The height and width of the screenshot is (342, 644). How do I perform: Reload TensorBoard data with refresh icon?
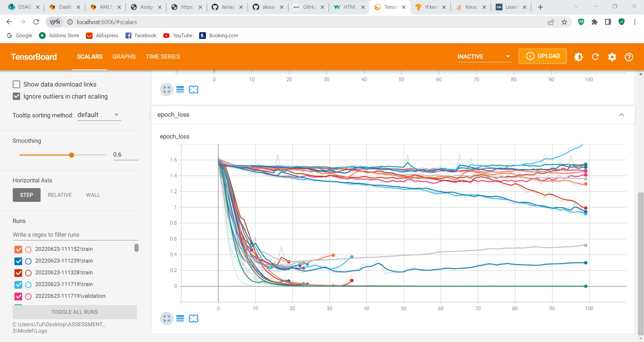[x=595, y=57]
